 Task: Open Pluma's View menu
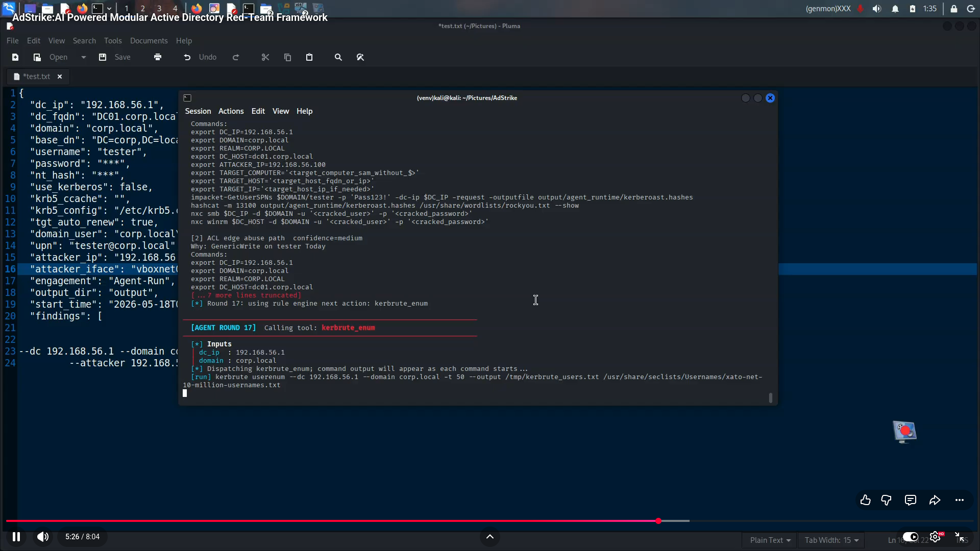click(57, 41)
